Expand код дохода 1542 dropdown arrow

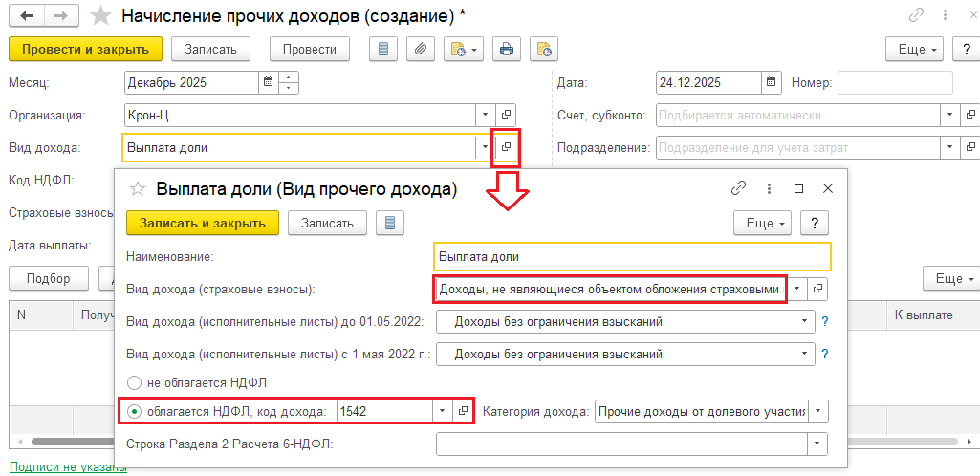[442, 411]
